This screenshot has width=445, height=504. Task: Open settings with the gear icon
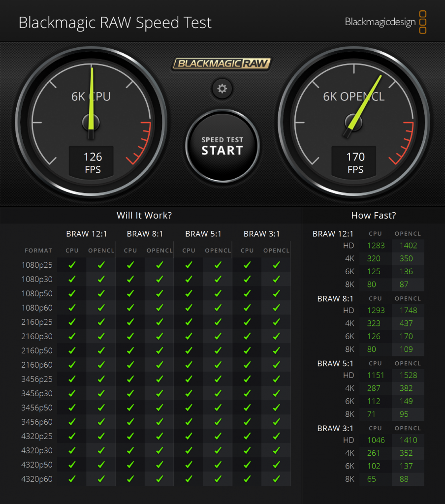pyautogui.click(x=222, y=89)
